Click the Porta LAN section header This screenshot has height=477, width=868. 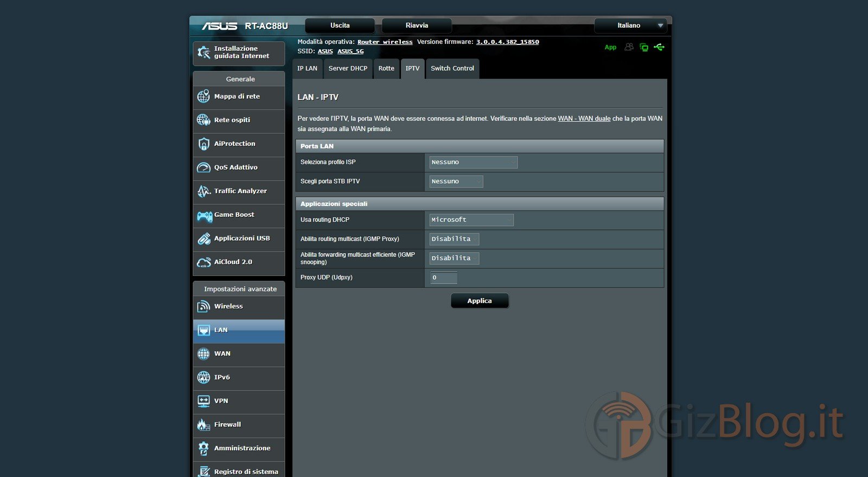pyautogui.click(x=480, y=146)
